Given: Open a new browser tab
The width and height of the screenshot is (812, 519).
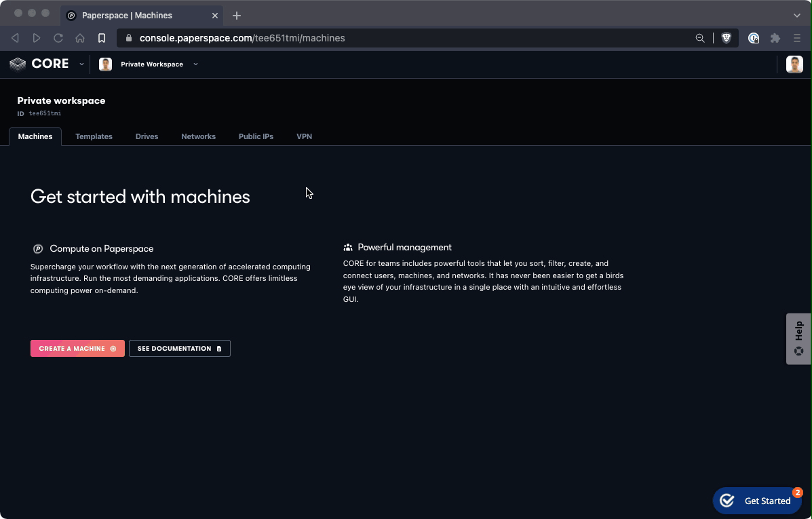Looking at the screenshot, I should tap(237, 16).
